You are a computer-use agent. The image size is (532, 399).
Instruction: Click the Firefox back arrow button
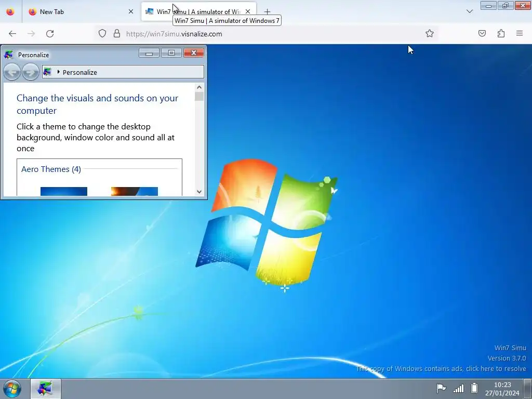pos(12,34)
